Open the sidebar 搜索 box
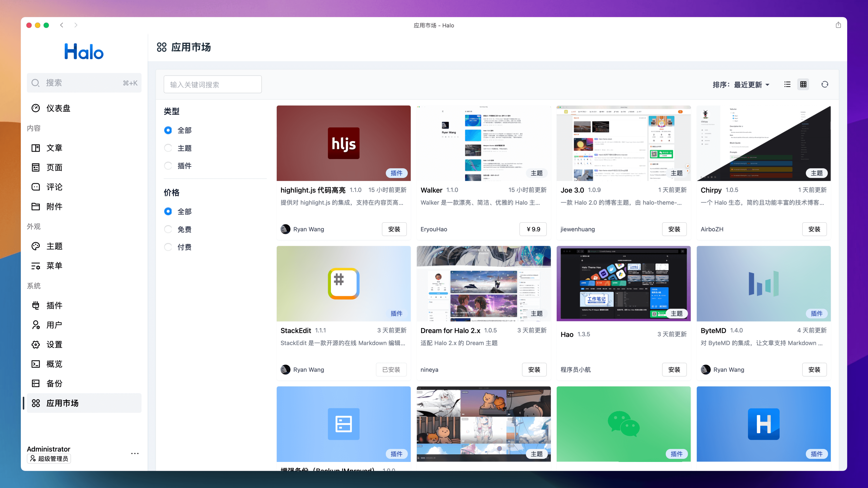The width and height of the screenshot is (868, 488). 84,83
